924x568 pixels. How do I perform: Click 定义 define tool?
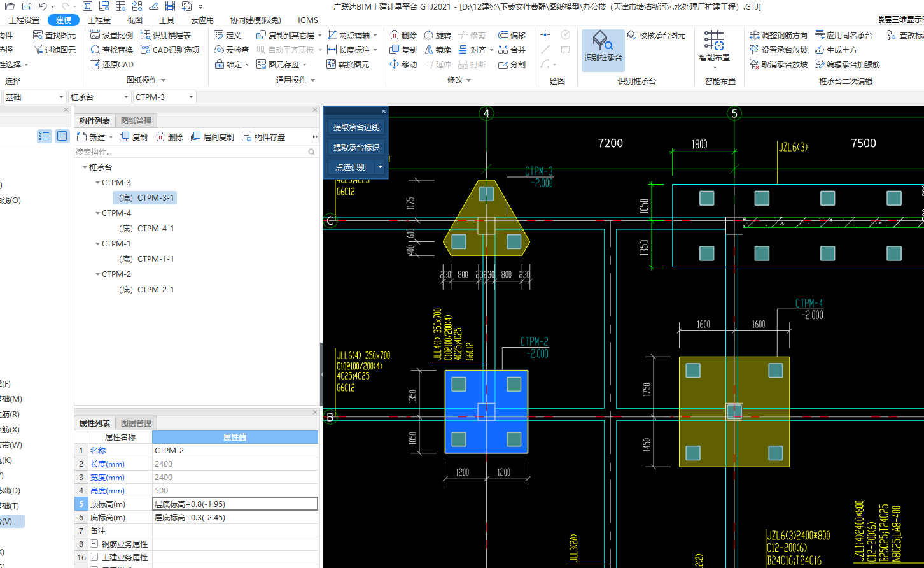[x=227, y=35]
